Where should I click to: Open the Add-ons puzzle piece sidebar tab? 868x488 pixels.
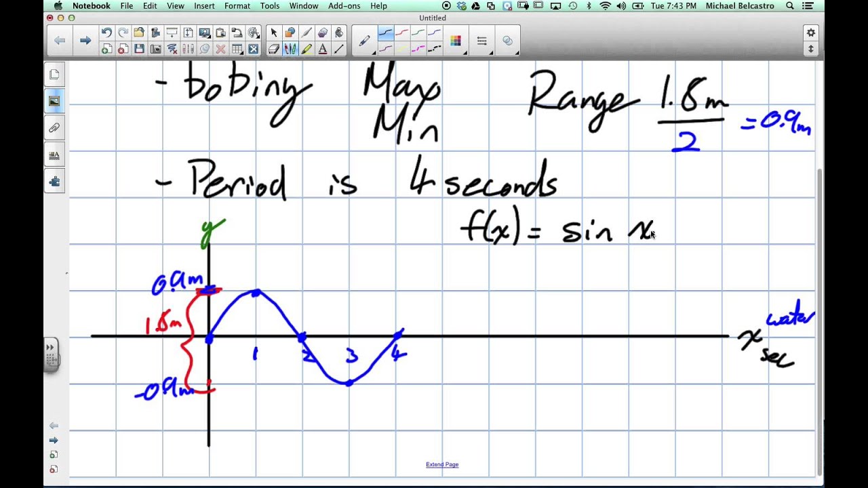coord(54,181)
